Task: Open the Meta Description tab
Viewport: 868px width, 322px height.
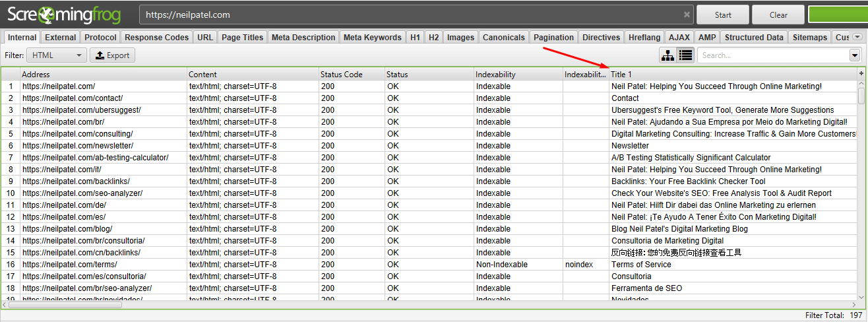Action: (x=303, y=38)
